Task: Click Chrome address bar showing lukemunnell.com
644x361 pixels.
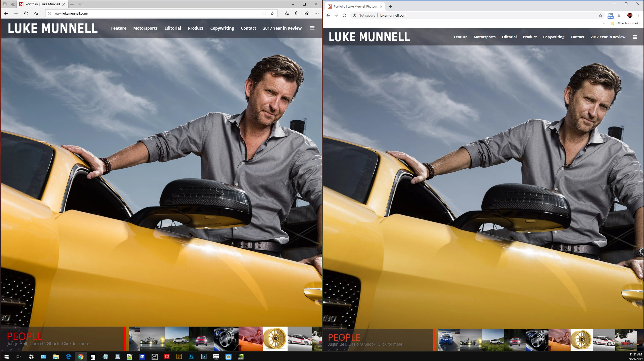Action: pos(452,16)
